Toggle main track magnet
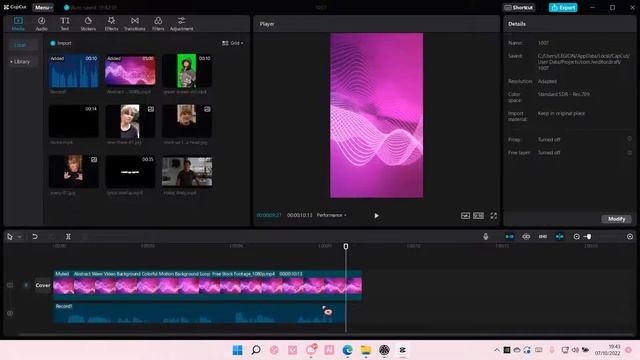The image size is (640, 360). tap(509, 236)
